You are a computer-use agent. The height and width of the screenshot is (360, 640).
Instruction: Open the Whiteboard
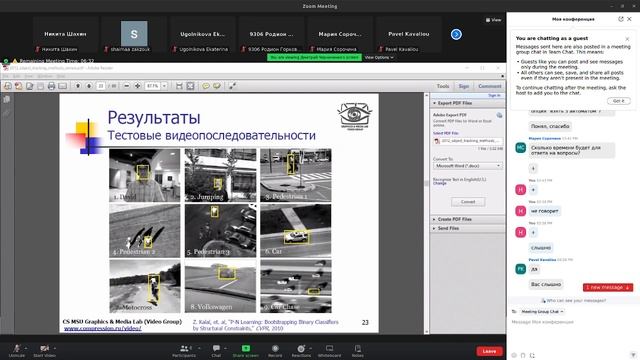(329, 350)
